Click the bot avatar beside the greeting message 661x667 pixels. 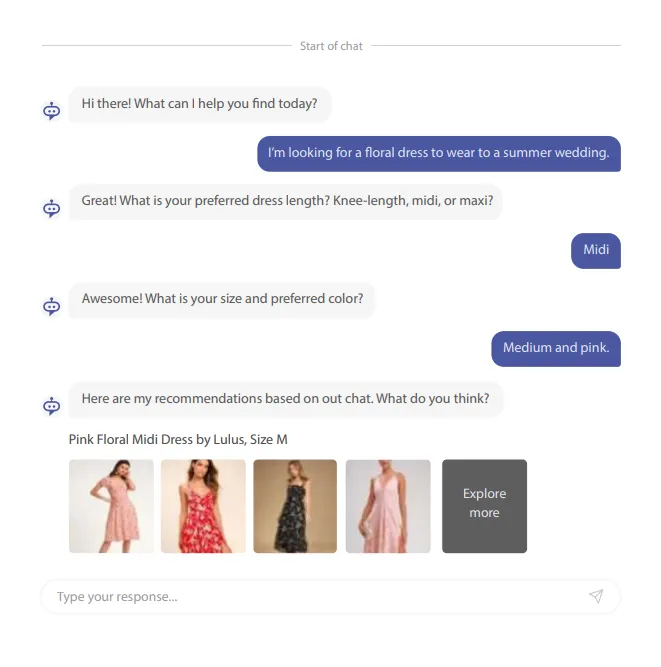click(x=51, y=111)
